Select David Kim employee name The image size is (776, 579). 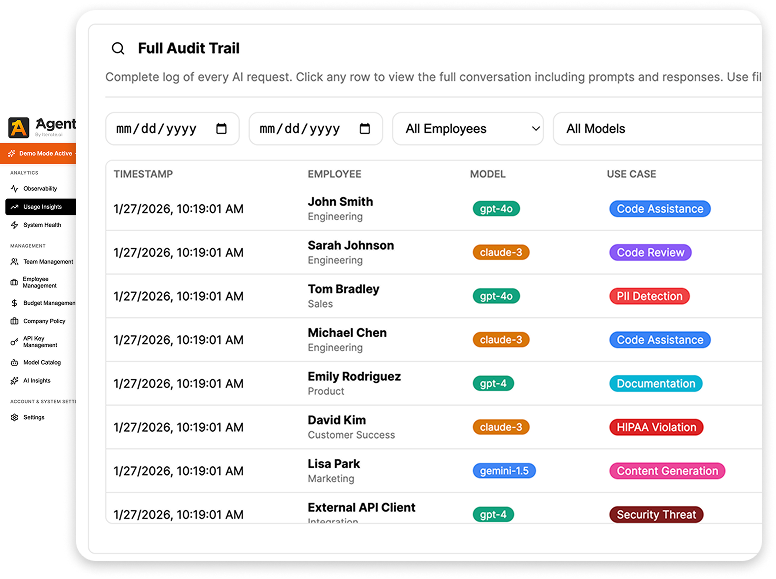(x=337, y=420)
